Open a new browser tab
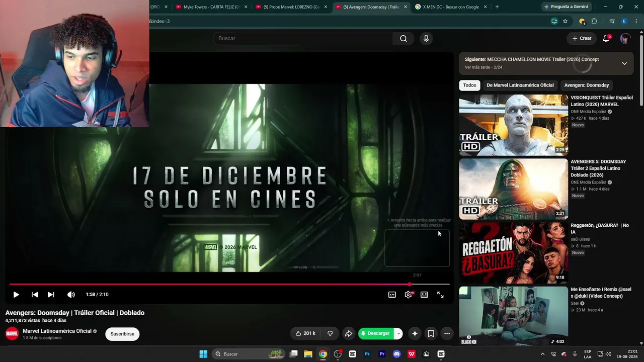 coord(497,7)
